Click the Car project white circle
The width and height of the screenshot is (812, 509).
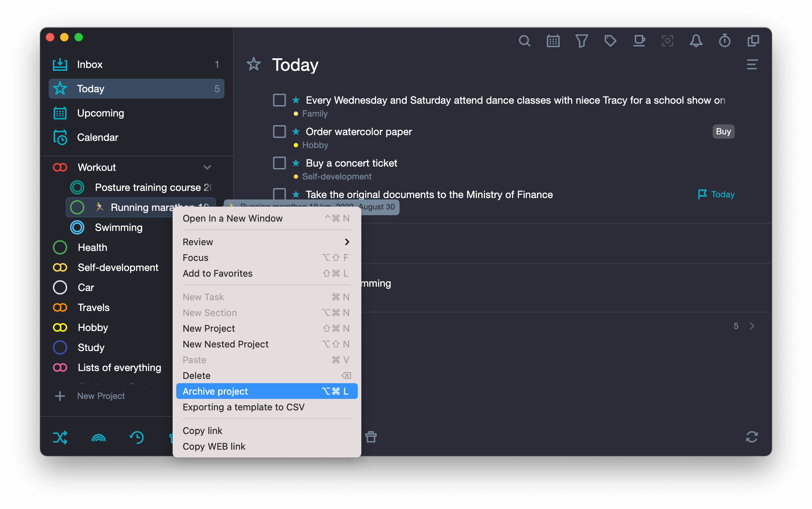coord(60,287)
